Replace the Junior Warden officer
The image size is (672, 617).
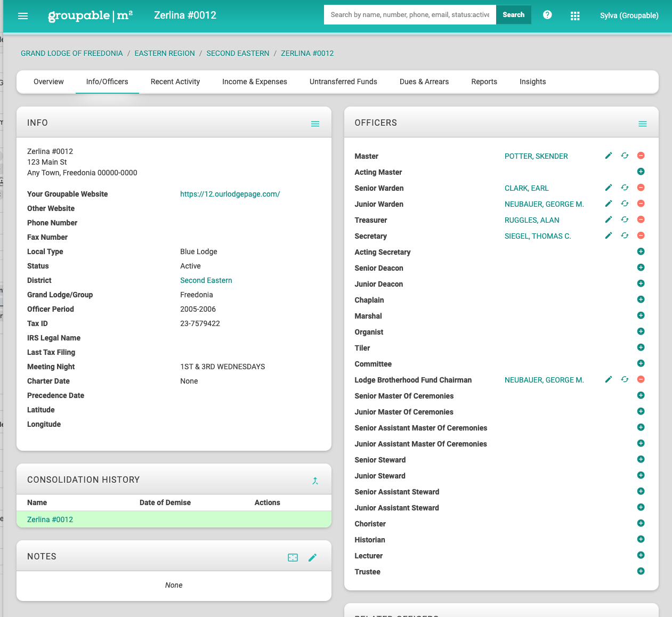(x=625, y=204)
